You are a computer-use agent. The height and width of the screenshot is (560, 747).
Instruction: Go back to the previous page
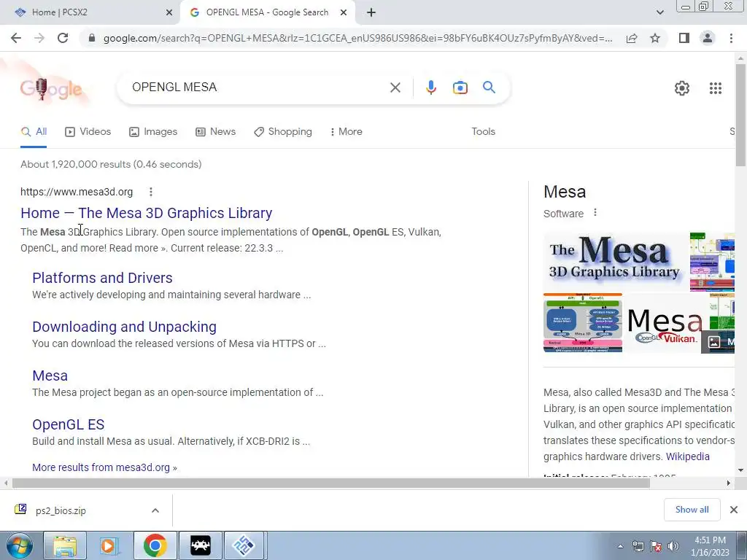point(16,38)
